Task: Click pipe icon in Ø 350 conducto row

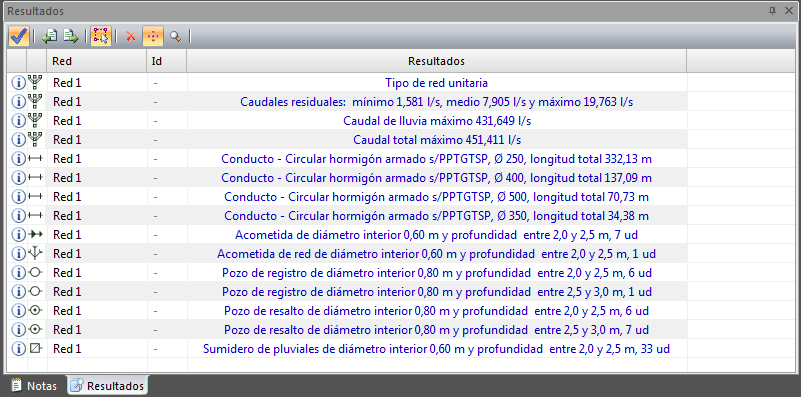Action: point(36,216)
